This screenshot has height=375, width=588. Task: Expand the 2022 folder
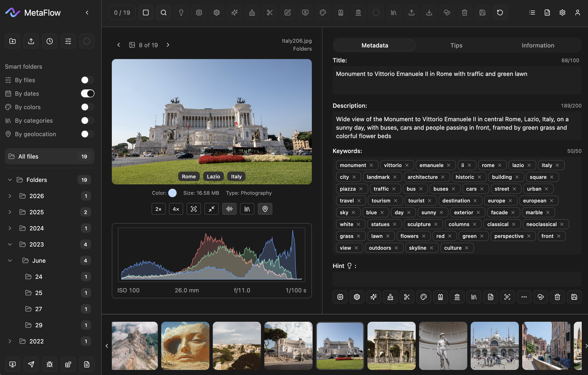[10, 341]
